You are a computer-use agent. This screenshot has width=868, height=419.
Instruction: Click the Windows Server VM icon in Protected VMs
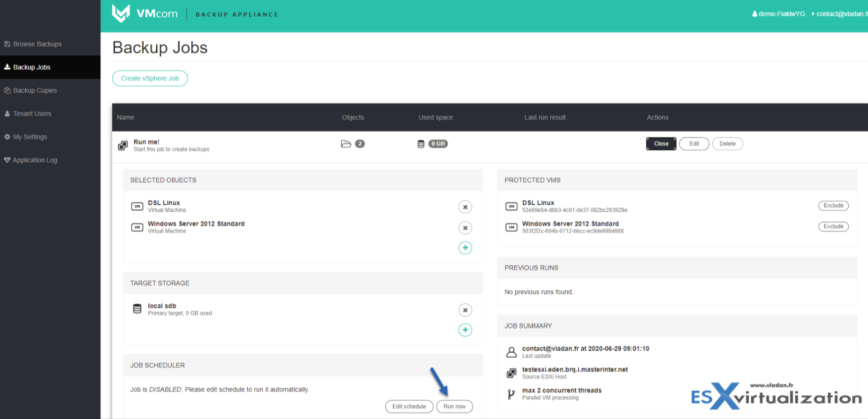(511, 227)
